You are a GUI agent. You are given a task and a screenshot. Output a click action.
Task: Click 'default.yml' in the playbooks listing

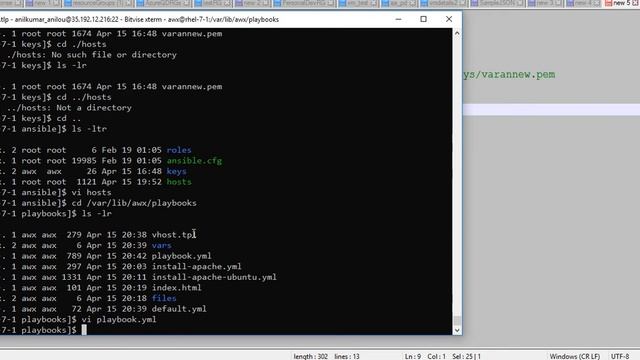pos(179,309)
